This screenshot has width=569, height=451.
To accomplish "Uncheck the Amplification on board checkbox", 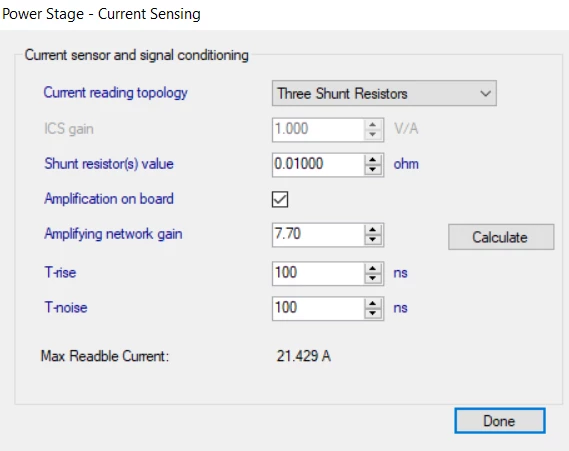I will [x=280, y=199].
